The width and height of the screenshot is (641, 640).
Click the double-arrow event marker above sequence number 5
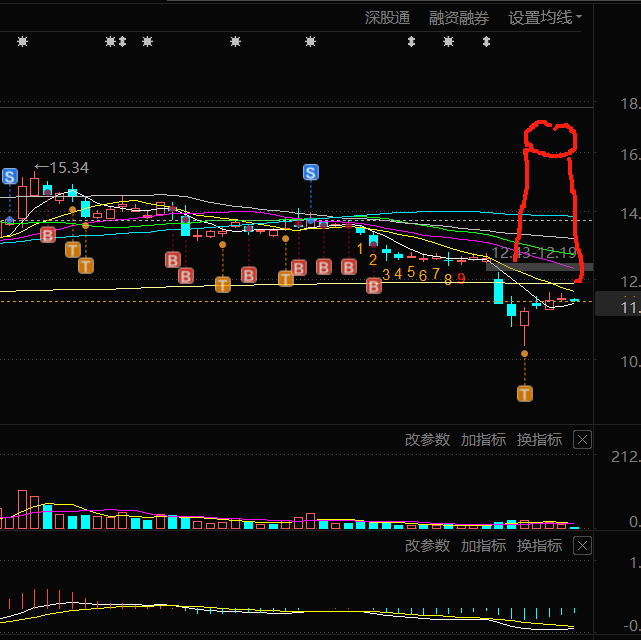pos(411,41)
